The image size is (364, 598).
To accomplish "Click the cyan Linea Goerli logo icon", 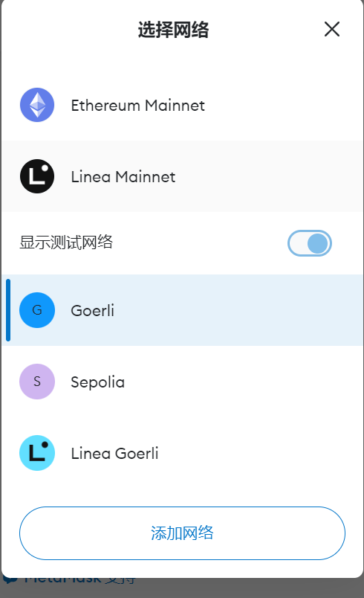I will pos(37,453).
